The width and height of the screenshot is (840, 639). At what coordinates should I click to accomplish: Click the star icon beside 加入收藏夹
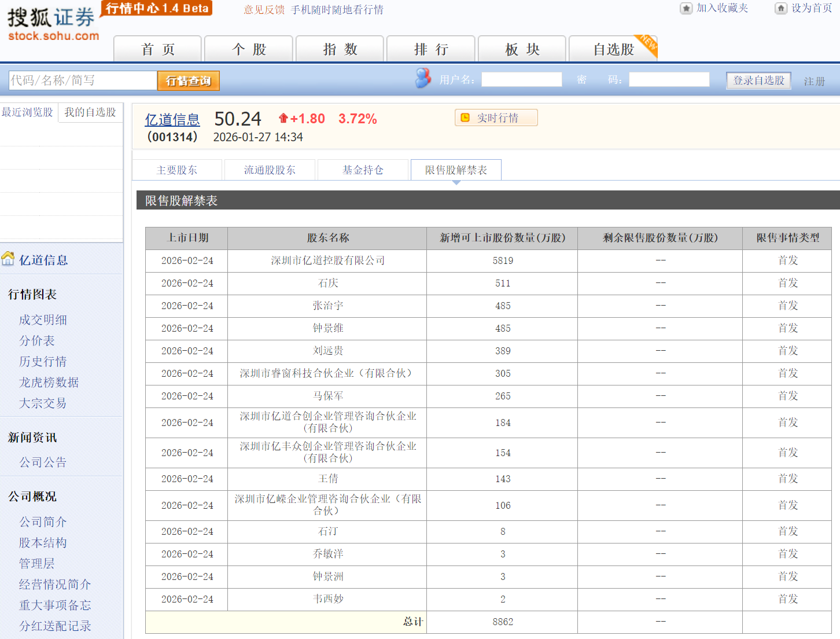click(686, 8)
